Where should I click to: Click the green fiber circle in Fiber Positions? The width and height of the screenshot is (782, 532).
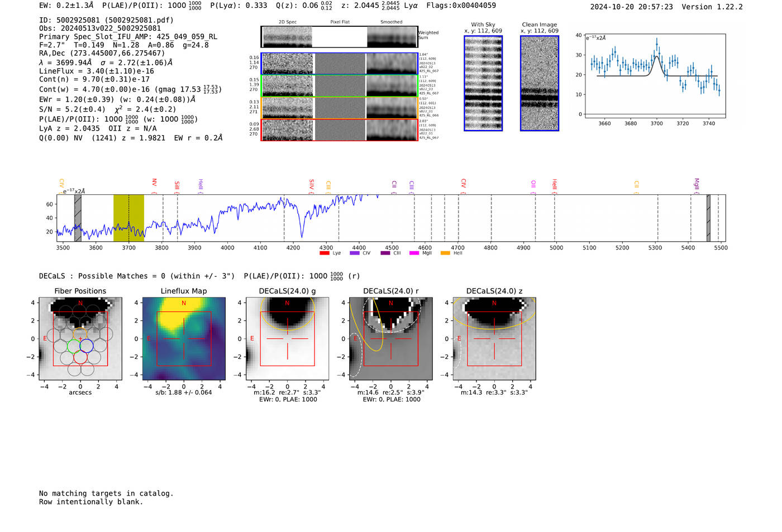pyautogui.click(x=74, y=346)
